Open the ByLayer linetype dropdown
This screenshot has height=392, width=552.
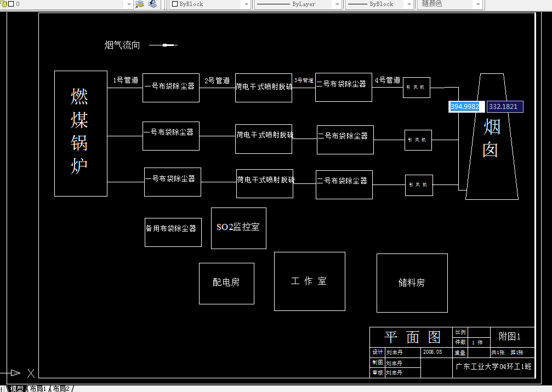point(338,4)
